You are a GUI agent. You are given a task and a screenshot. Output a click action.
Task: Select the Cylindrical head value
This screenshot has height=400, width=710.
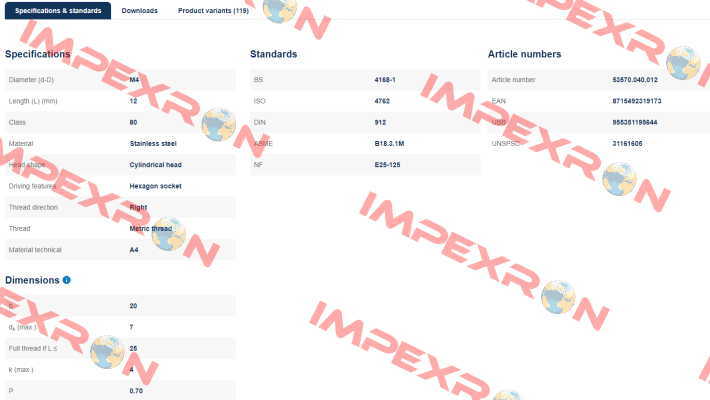click(x=155, y=165)
